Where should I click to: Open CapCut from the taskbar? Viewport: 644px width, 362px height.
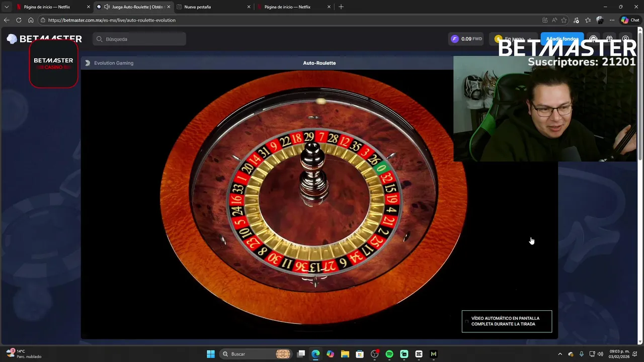click(419, 354)
